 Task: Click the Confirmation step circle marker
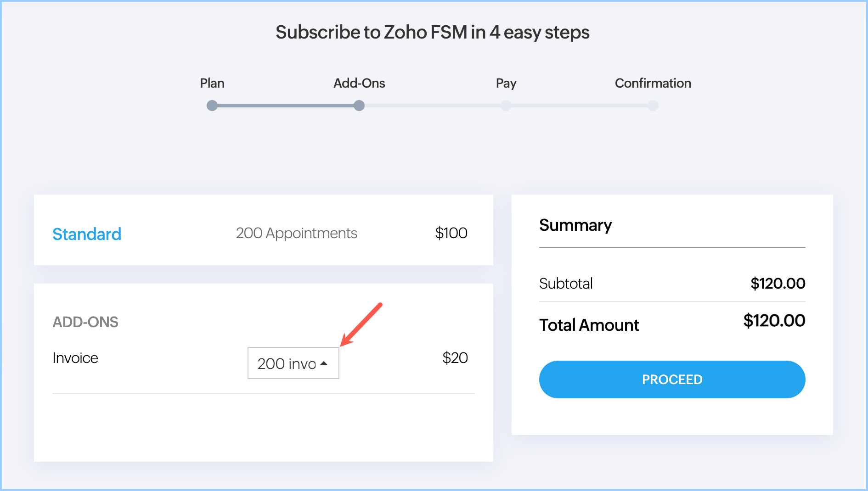pos(653,106)
